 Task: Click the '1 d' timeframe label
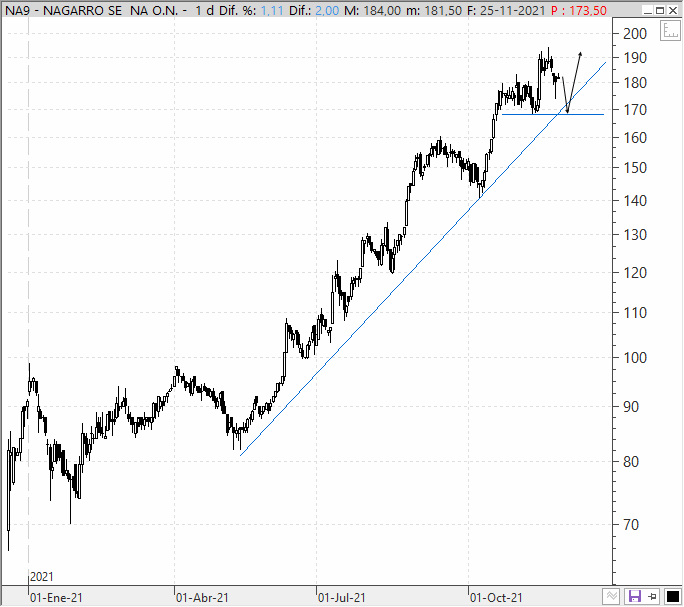point(204,10)
